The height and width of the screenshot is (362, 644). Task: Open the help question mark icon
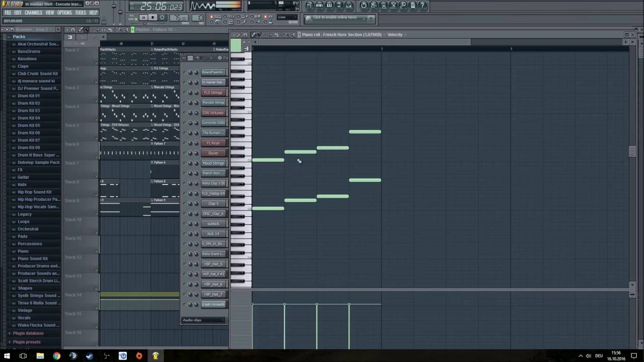(423, 6)
